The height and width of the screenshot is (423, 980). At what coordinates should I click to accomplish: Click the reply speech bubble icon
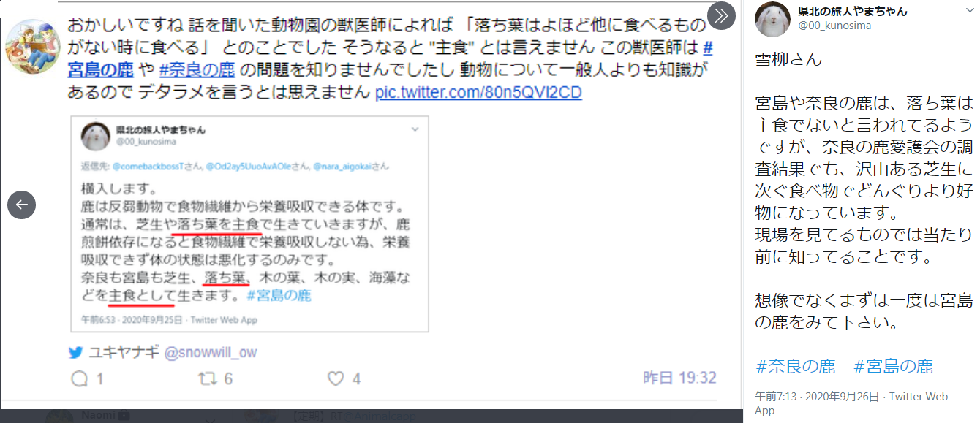pyautogui.click(x=79, y=378)
